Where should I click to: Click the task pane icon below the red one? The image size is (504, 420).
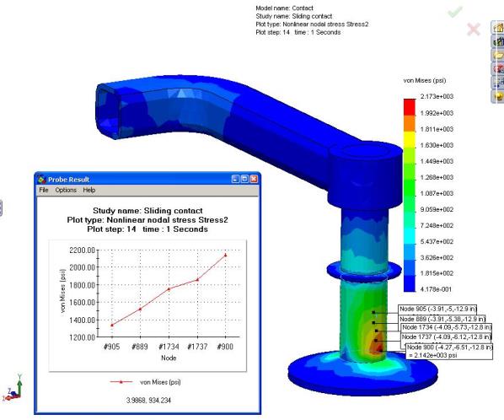point(498,83)
